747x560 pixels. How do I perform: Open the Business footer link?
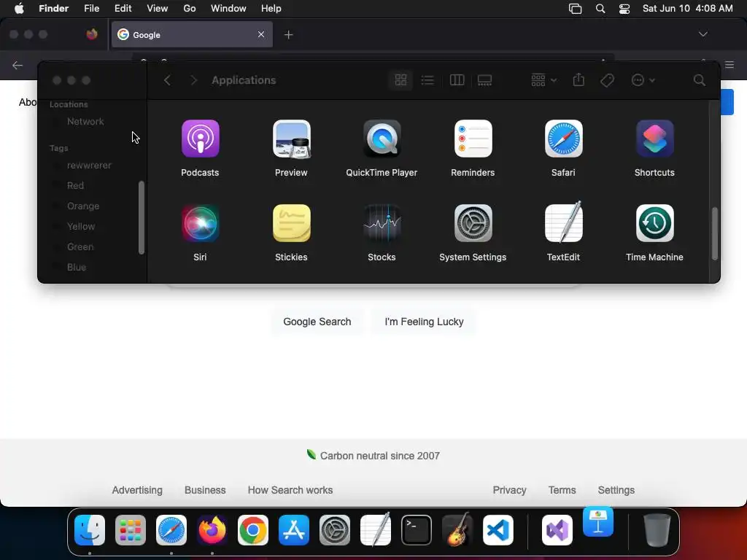point(205,490)
